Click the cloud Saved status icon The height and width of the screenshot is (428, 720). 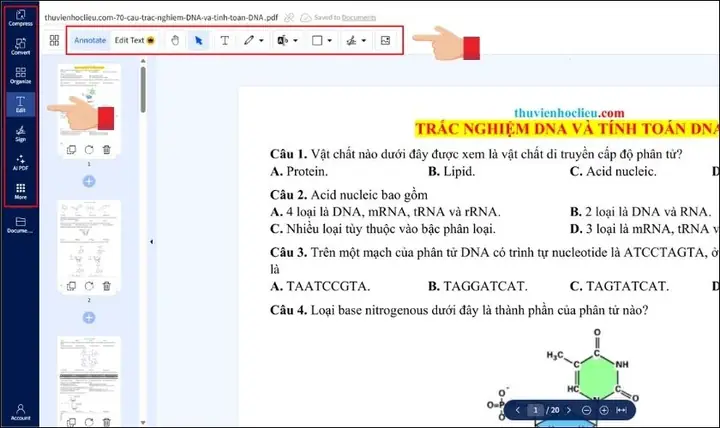pyautogui.click(x=305, y=17)
